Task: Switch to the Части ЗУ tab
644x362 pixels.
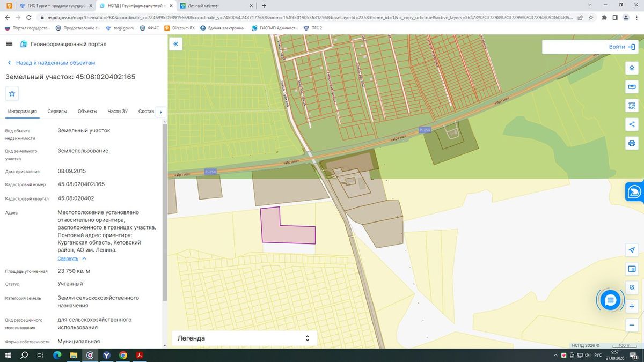Action: click(x=118, y=112)
